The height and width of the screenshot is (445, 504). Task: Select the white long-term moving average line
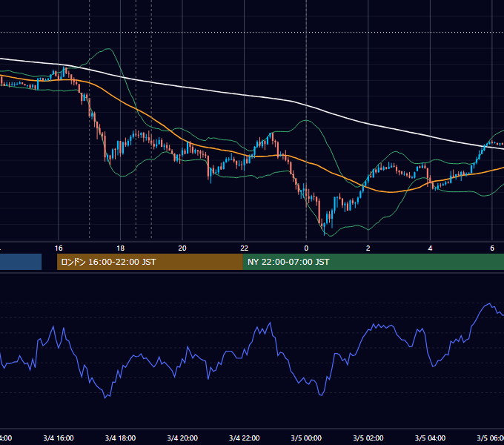click(x=245, y=95)
